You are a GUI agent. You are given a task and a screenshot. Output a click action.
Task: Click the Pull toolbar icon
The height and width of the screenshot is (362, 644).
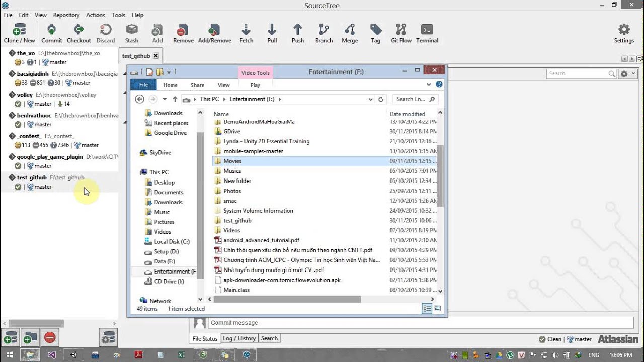tap(272, 33)
